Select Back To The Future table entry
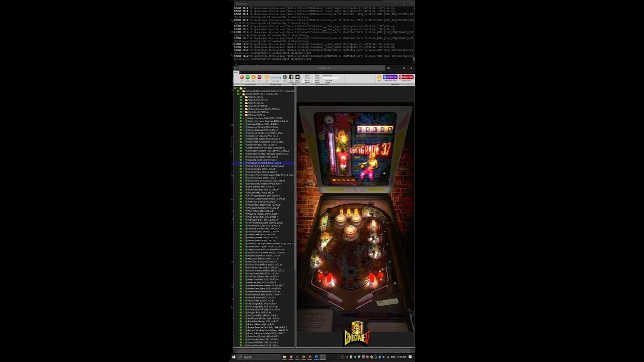 tap(268, 121)
